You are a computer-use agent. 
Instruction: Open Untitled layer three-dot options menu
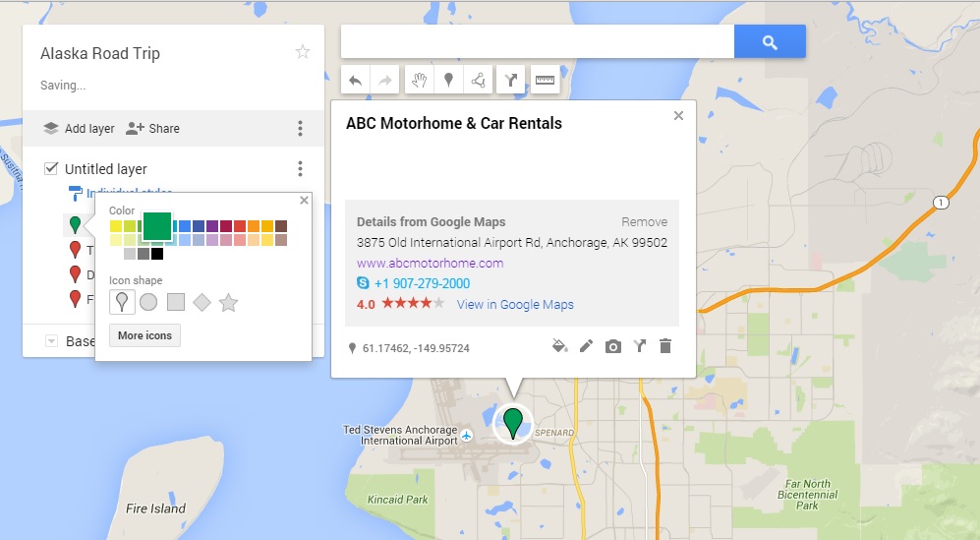[301, 168]
